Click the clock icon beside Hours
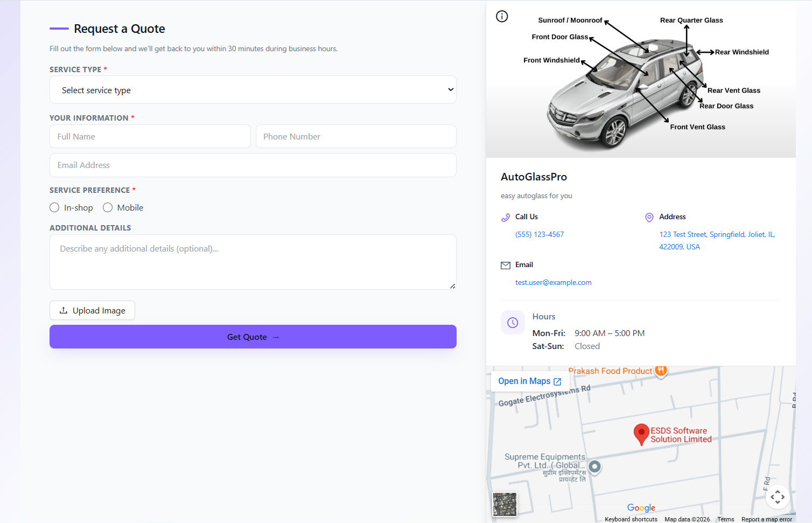Image resolution: width=812 pixels, height=523 pixels. [513, 323]
